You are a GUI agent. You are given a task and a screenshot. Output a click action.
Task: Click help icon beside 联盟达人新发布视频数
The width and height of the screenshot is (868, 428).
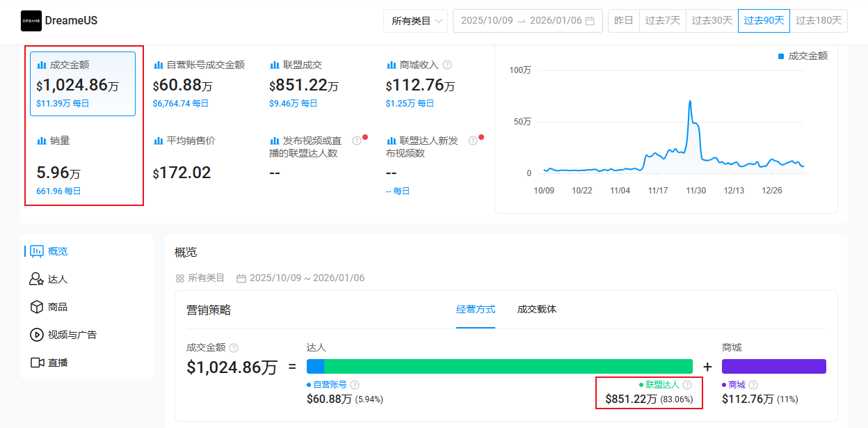click(473, 141)
